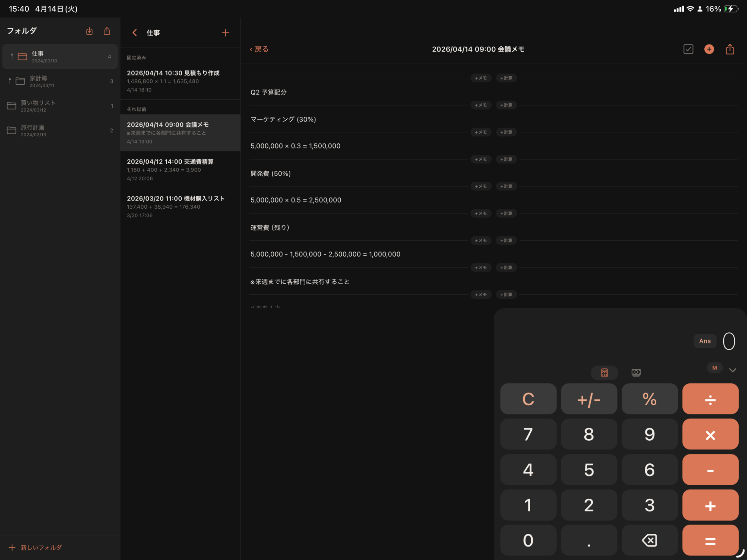Viewport: 747px width, 560px height.
Task: Select the calculation 5,000,000 × 0.3 = 1,500,000
Action: 295,146
